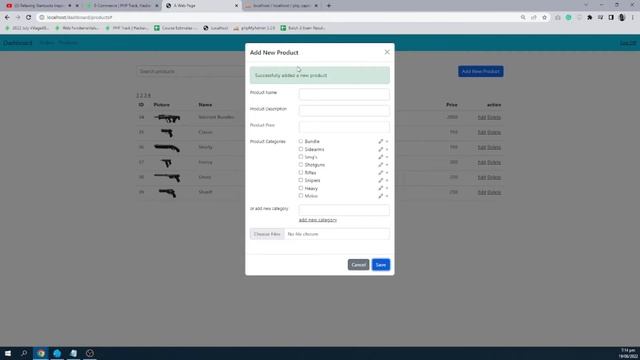Viewport: 640px width, 360px height.
Task: Check the Smg's category checkbox
Action: coord(301,157)
